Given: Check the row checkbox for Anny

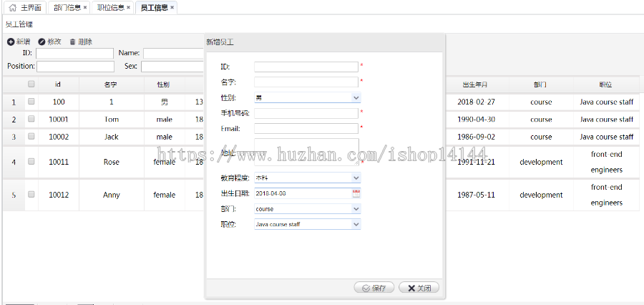Looking at the screenshot, I should 31,195.
